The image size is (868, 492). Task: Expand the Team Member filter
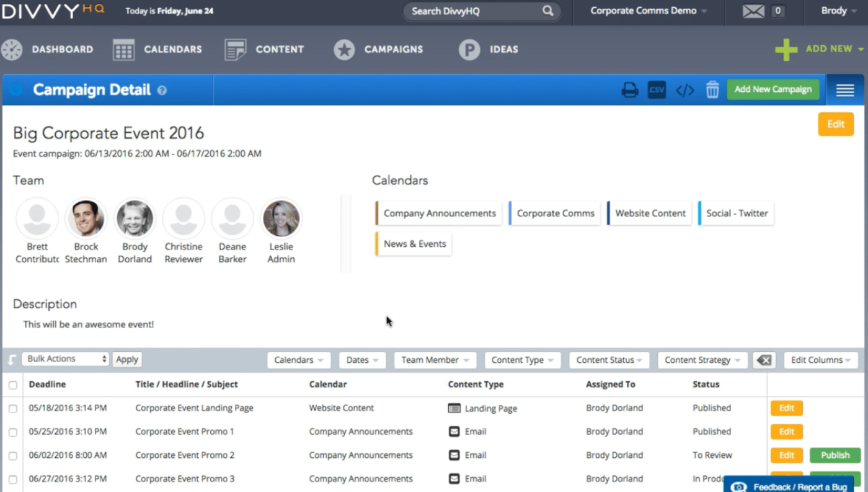[435, 360]
